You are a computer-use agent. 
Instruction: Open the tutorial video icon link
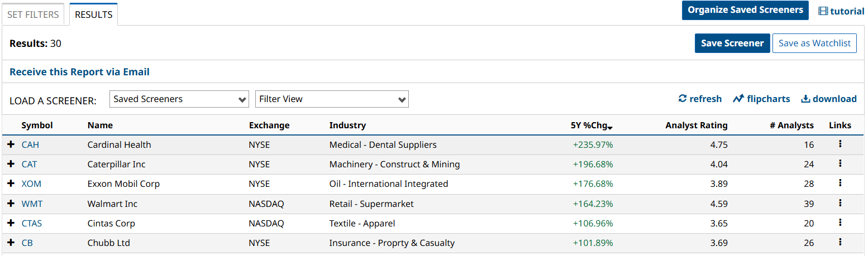pos(823,11)
